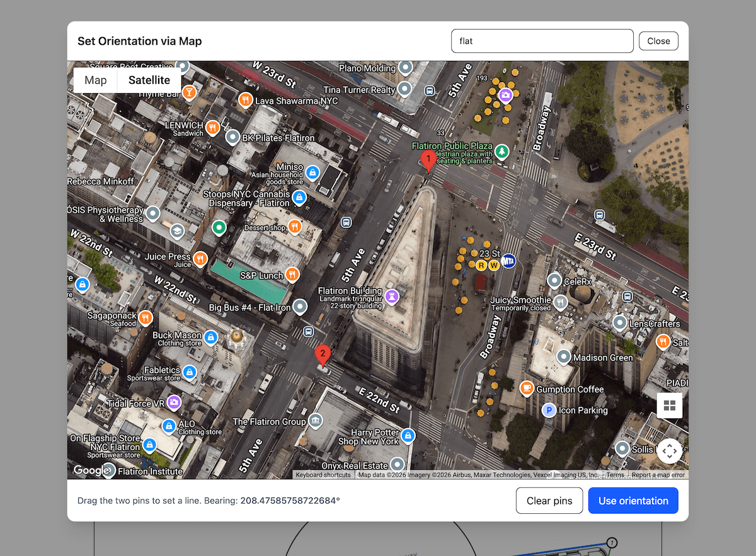Select red pin number 2
Image resolution: width=756 pixels, height=556 pixels.
(x=323, y=356)
